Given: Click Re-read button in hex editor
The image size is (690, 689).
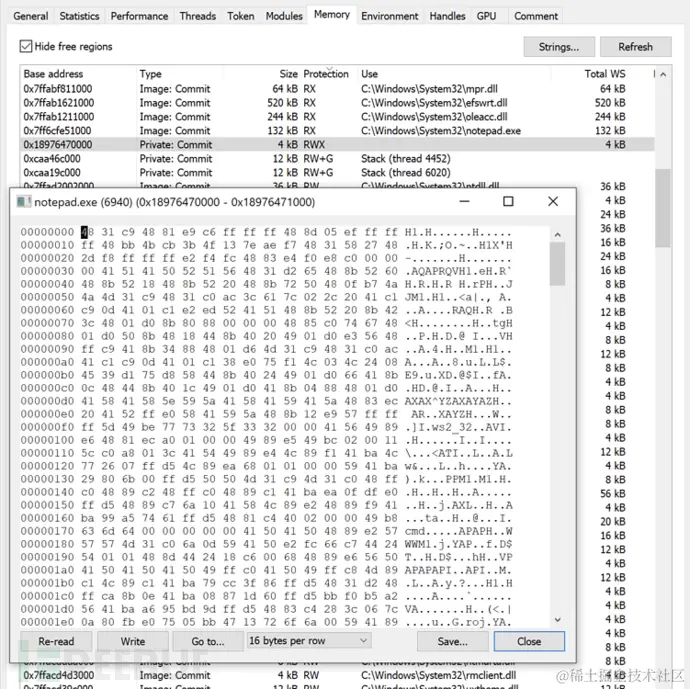Looking at the screenshot, I should click(x=56, y=641).
